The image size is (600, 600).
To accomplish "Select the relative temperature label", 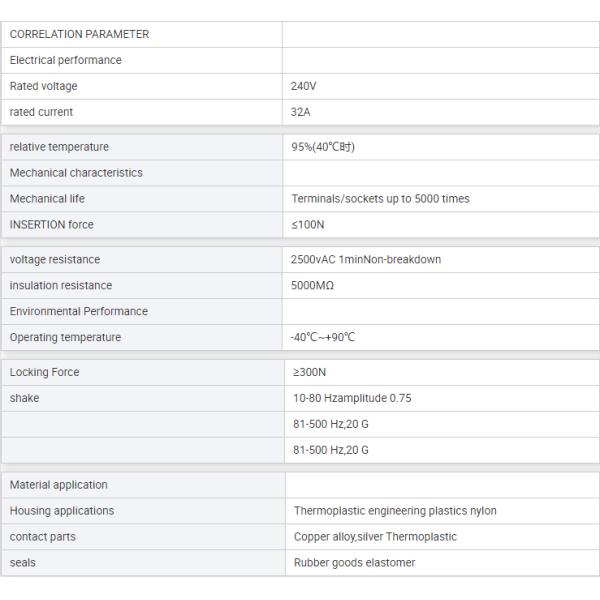I will tap(59, 147).
